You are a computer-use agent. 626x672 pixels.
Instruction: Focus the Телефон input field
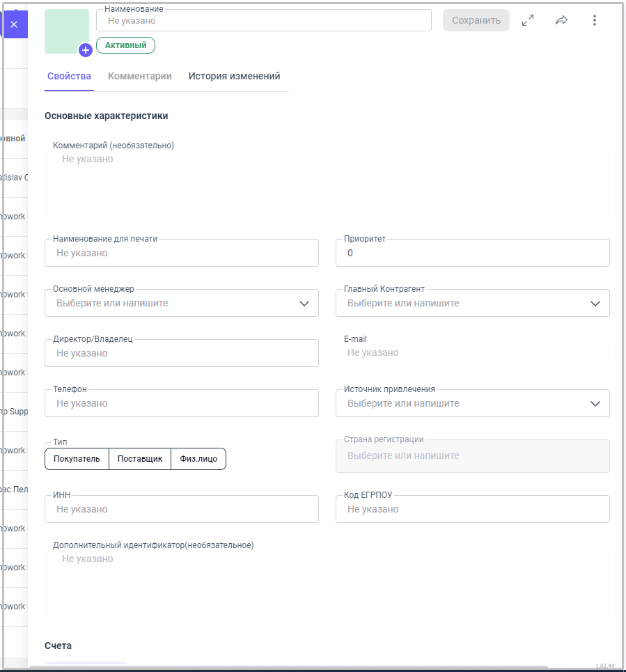point(181,404)
